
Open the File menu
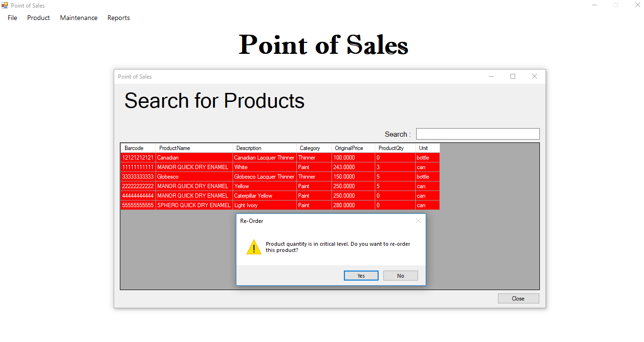pyautogui.click(x=12, y=18)
